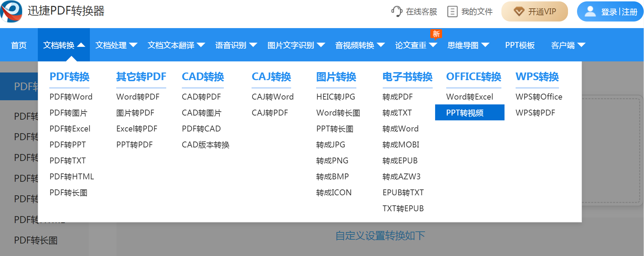Collapse the 文档转换 menu arrow
This screenshot has width=644, height=256.
pyautogui.click(x=81, y=45)
